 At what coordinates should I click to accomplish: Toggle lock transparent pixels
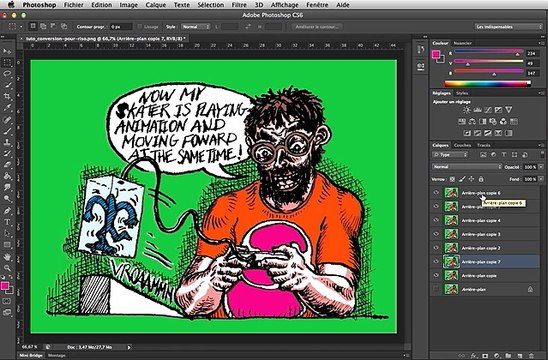point(452,179)
